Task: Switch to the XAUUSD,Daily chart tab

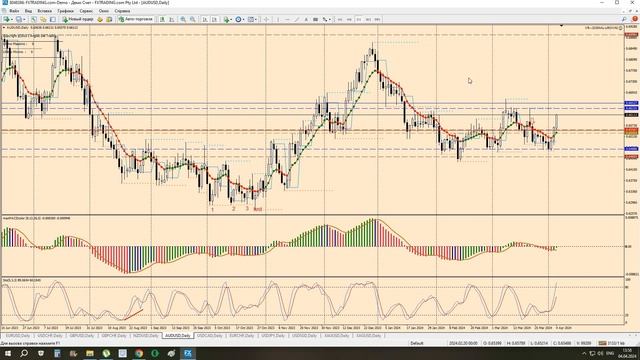Action: pos(337,336)
